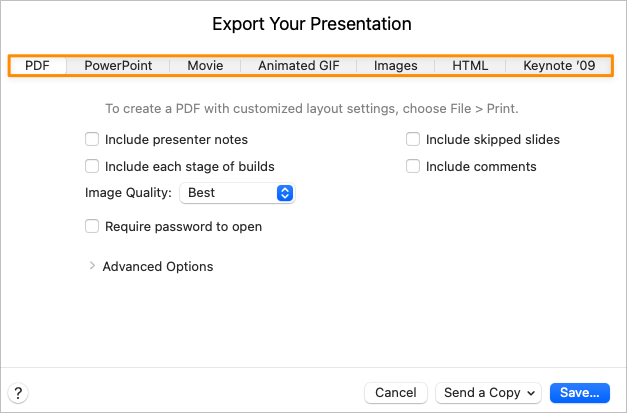The height and width of the screenshot is (413, 627).
Task: Select the Movie export tab
Action: click(204, 66)
